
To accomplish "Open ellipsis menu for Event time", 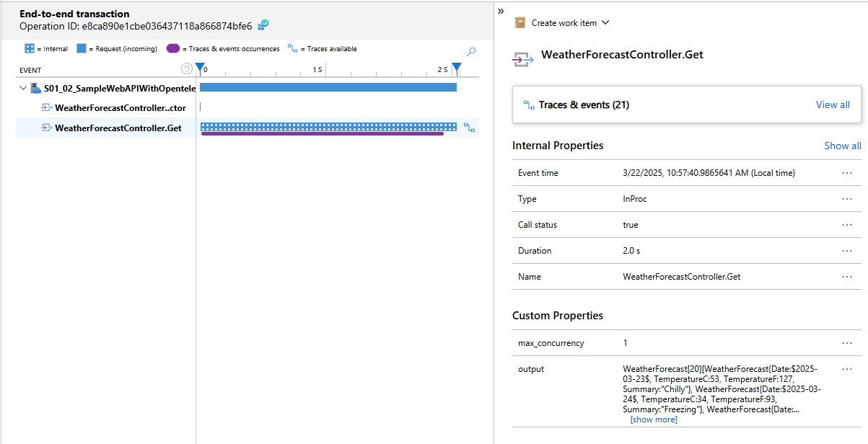I will pos(847,173).
